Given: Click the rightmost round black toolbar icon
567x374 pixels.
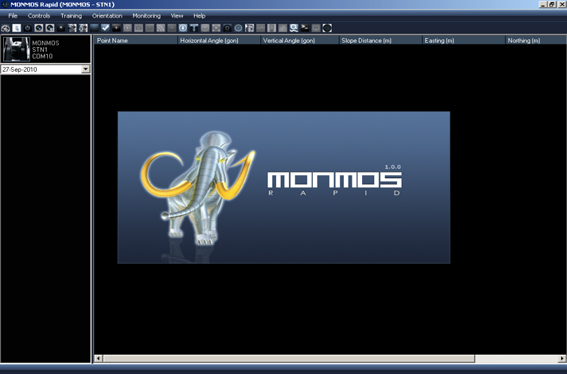Looking at the screenshot, I should click(x=327, y=28).
